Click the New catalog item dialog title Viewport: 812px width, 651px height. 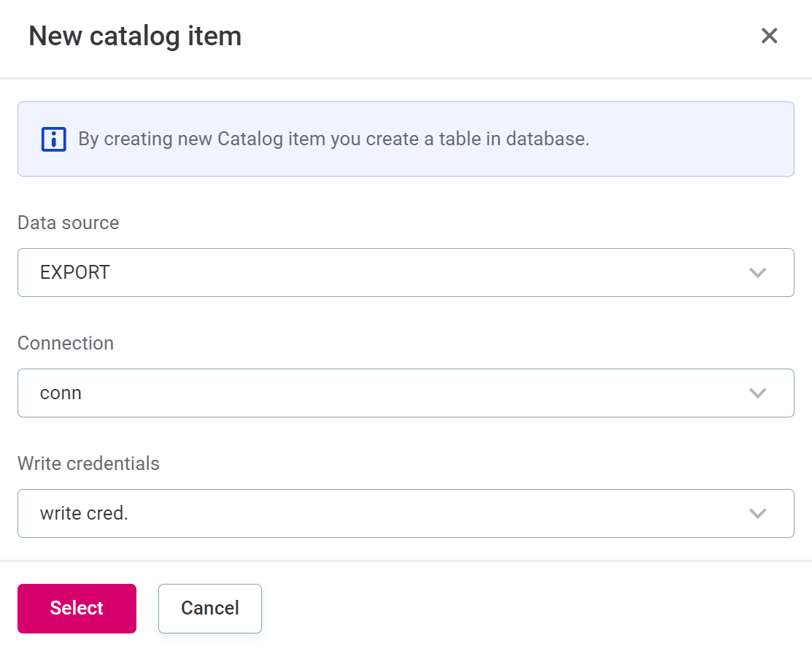click(x=135, y=35)
